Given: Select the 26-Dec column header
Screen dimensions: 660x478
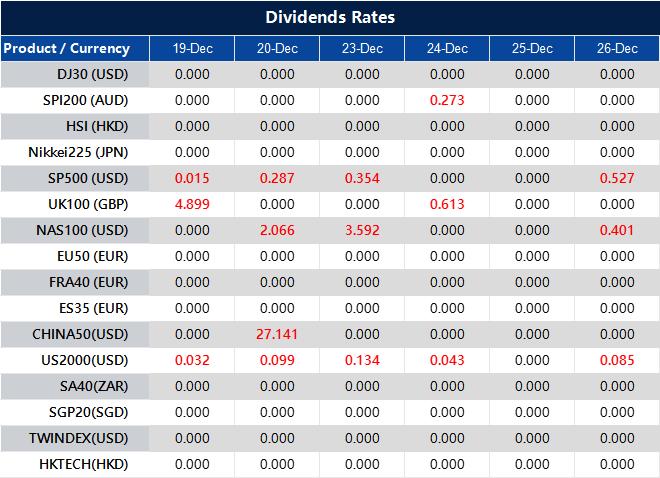Looking at the screenshot, I should (x=617, y=48).
